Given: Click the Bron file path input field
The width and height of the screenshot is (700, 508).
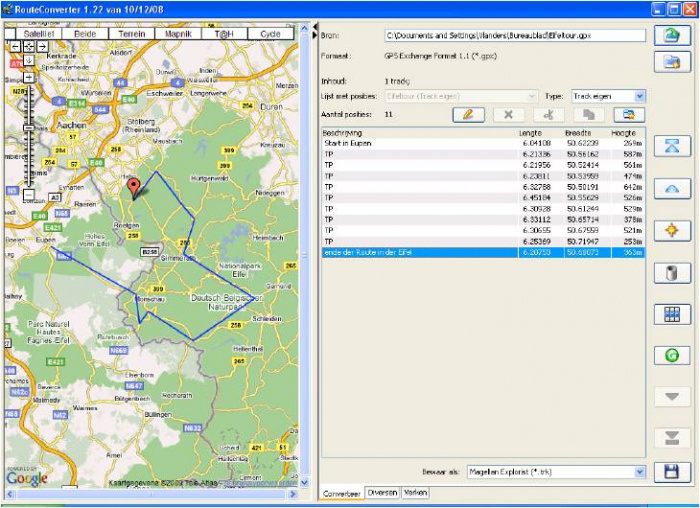Looking at the screenshot, I should click(515, 35).
